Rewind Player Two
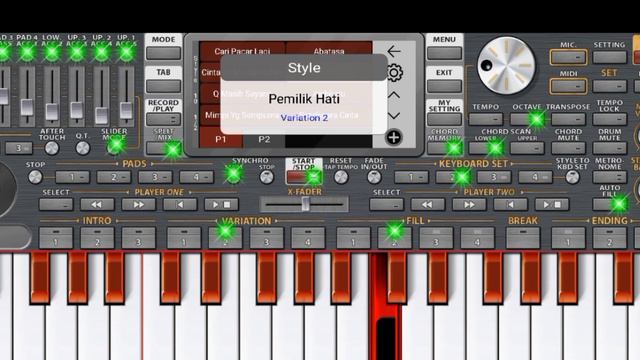Viewport: 640px width, 360px height. [428, 204]
